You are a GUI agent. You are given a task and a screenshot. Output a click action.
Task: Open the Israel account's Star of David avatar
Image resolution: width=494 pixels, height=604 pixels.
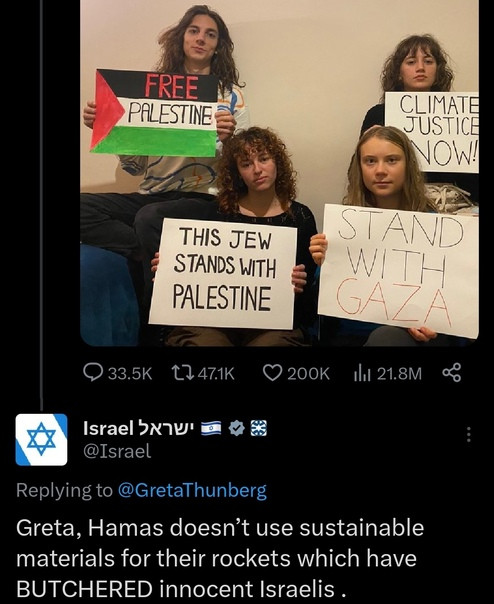tap(41, 440)
